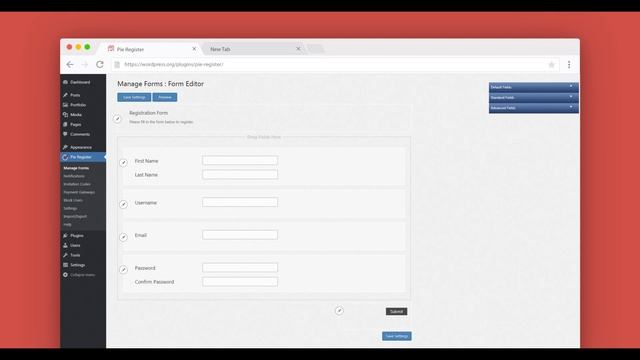Open the Users sidebar icon
Screen dimensions: 640x360
[x=65, y=245]
